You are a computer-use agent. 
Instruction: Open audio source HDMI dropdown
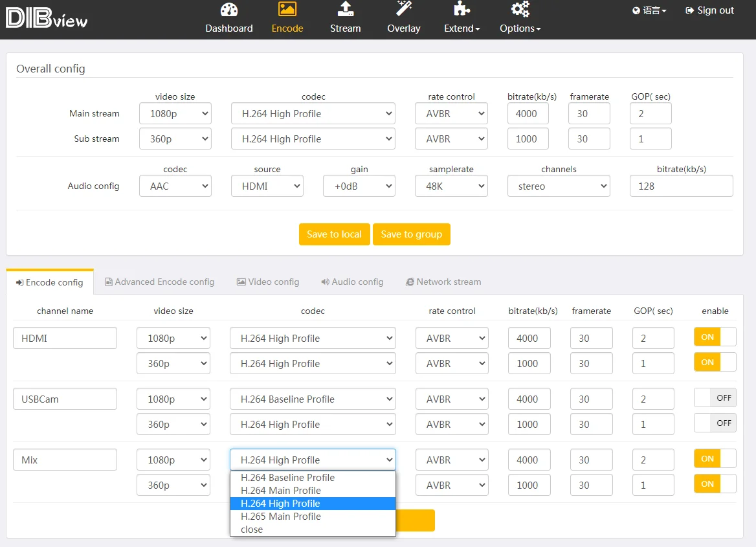(267, 186)
